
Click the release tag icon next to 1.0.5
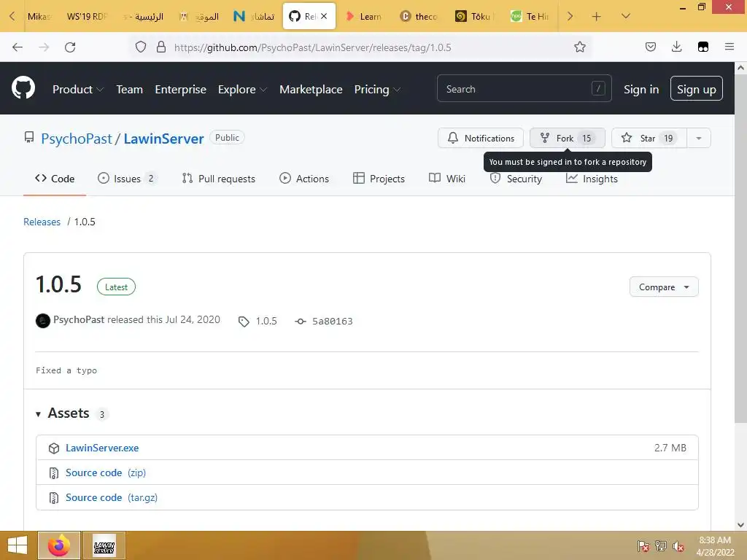click(x=244, y=322)
